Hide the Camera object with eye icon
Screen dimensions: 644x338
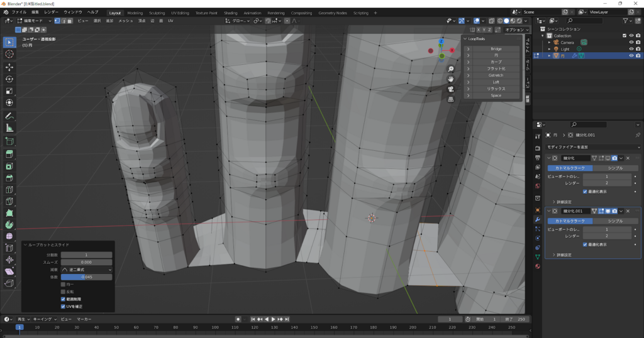631,42
